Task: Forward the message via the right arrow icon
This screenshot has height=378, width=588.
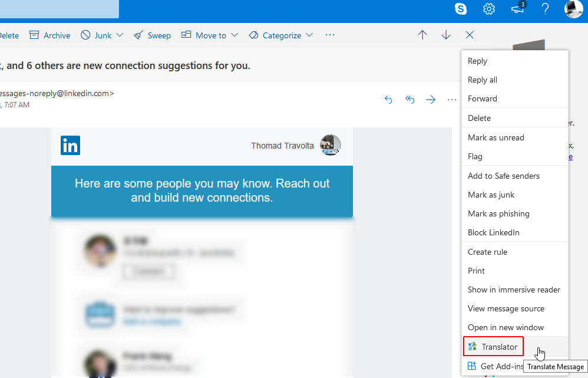Action: coord(431,100)
